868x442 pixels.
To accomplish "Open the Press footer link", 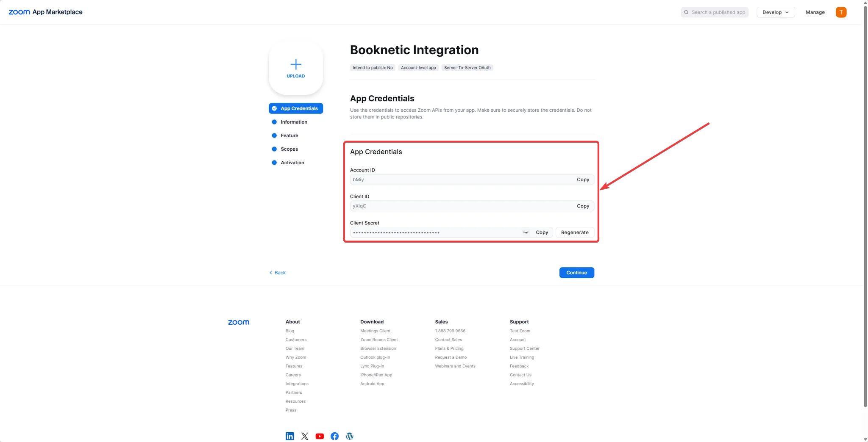I will [291, 410].
